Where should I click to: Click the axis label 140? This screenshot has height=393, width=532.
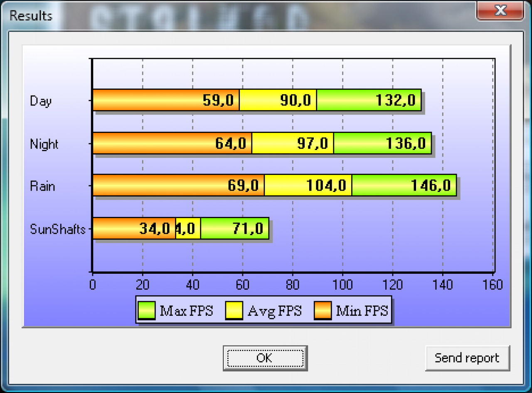(443, 285)
